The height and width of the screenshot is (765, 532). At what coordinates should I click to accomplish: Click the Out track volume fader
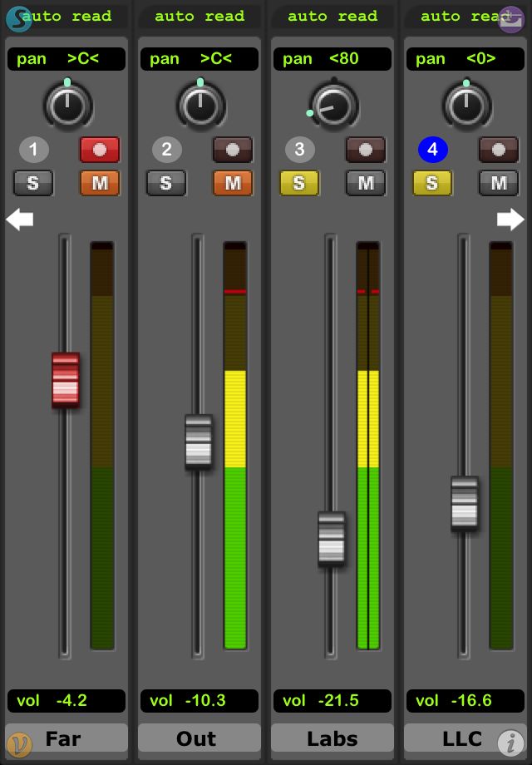pyautogui.click(x=199, y=442)
